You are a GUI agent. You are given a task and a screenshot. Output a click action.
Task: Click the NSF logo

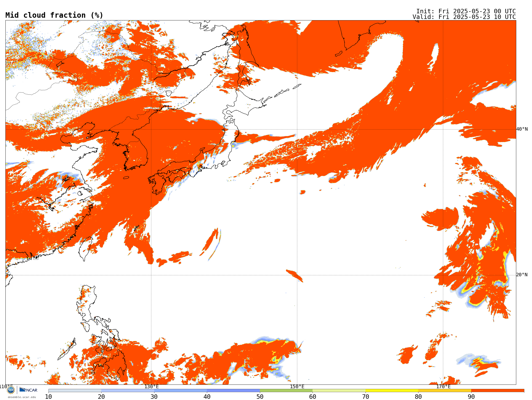[x=11, y=390]
